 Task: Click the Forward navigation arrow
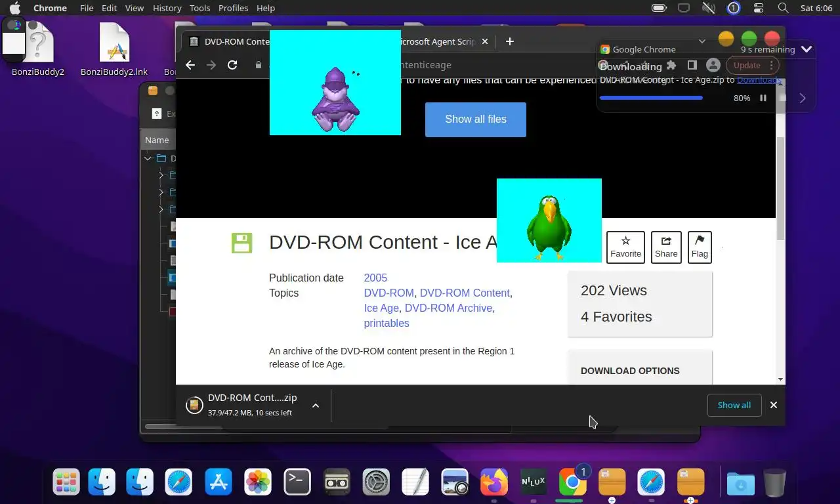tap(211, 65)
